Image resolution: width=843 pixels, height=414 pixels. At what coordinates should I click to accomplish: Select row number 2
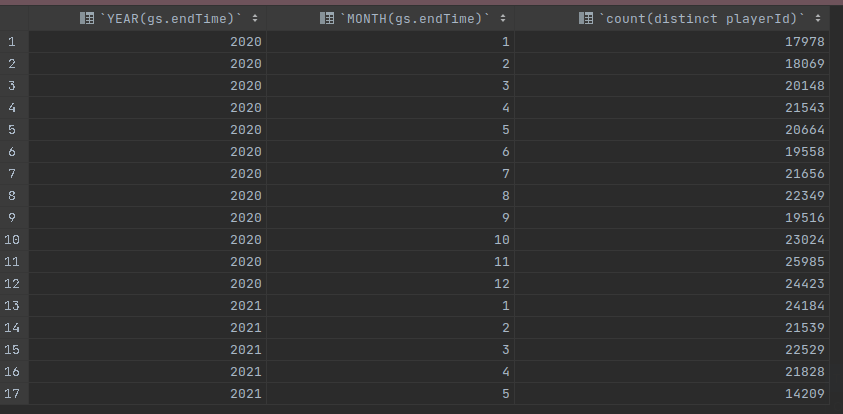(14, 63)
